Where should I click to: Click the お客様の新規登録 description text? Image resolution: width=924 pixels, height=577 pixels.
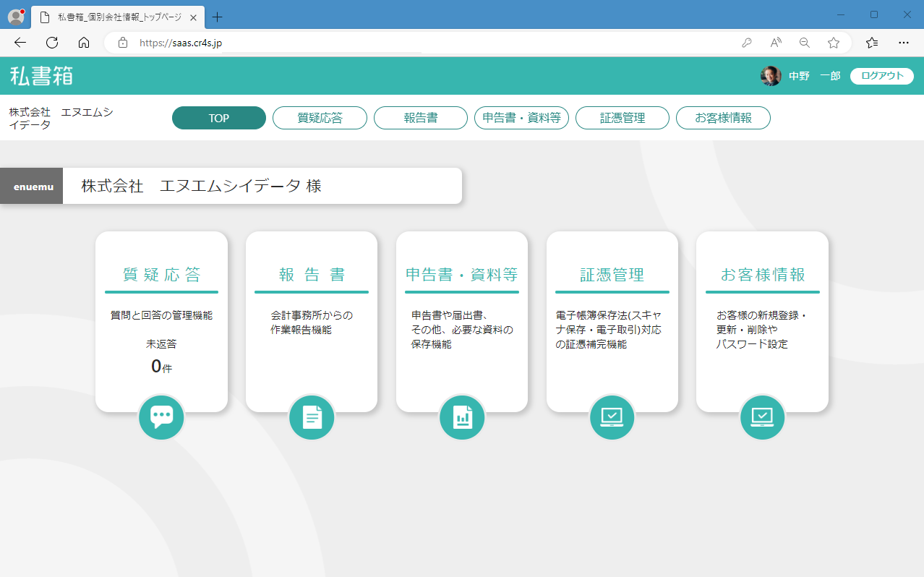click(x=761, y=330)
